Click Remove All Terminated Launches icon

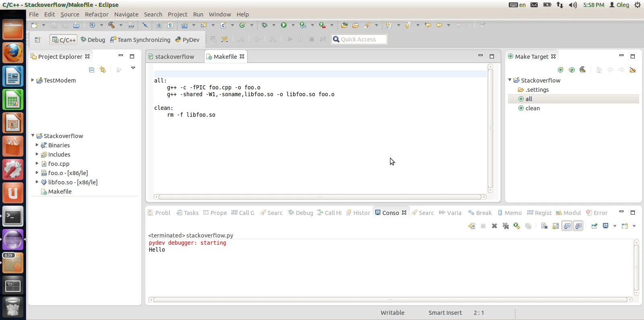pos(506,226)
